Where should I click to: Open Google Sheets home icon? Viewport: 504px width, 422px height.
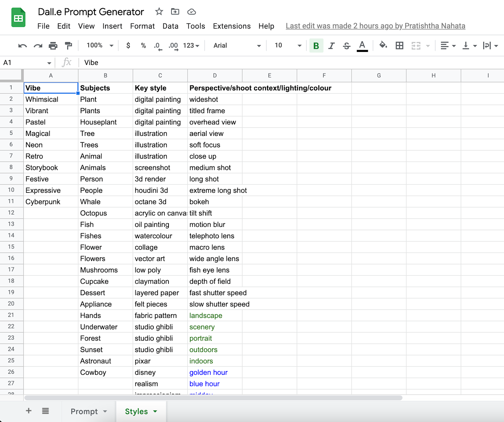click(x=18, y=17)
